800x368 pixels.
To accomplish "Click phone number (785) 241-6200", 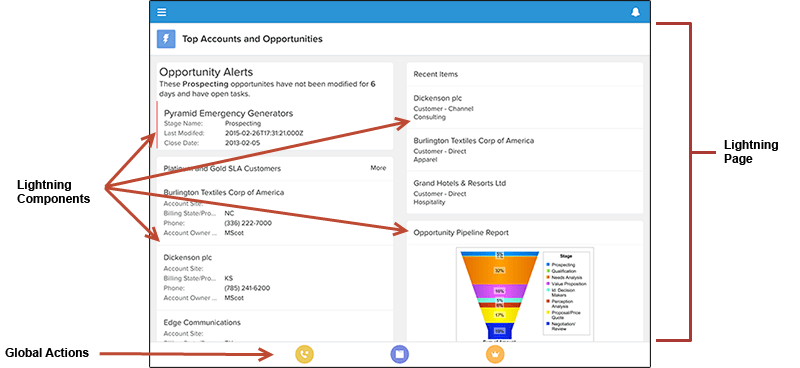I will tap(247, 288).
